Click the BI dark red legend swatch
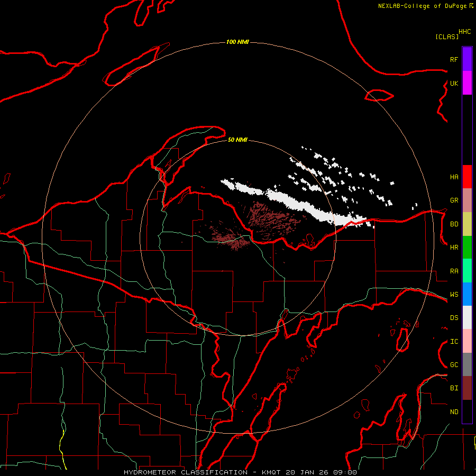476x476 pixels. tap(467, 388)
